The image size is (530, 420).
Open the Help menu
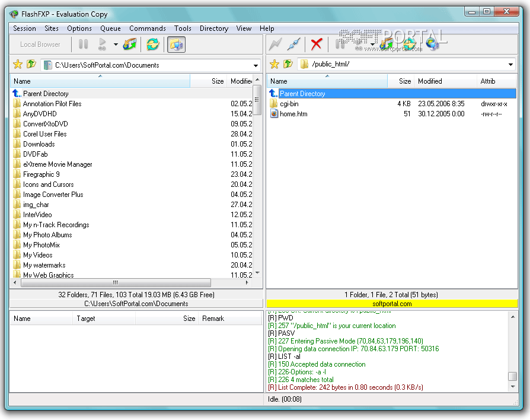[x=267, y=28]
